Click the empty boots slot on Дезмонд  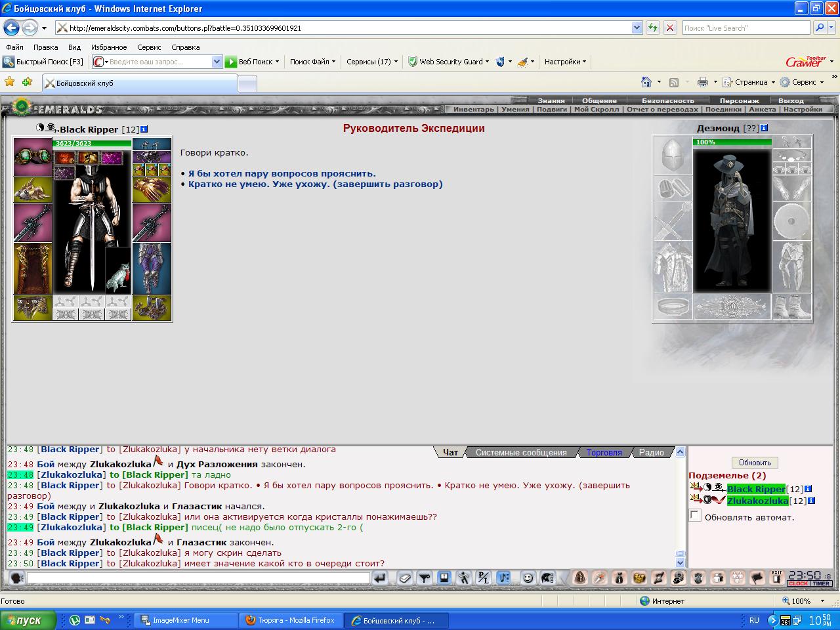(x=792, y=306)
